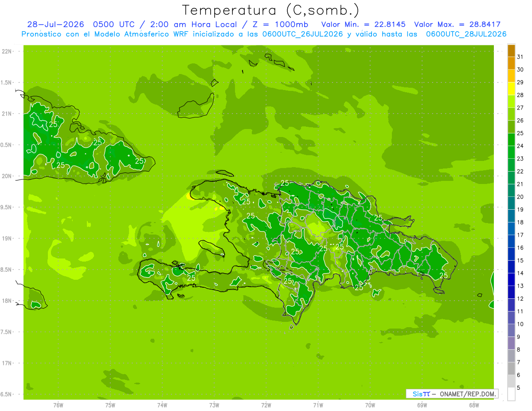
Task: Click valid-until time "0600UTC_28JUL2026"
Action: 466,34
